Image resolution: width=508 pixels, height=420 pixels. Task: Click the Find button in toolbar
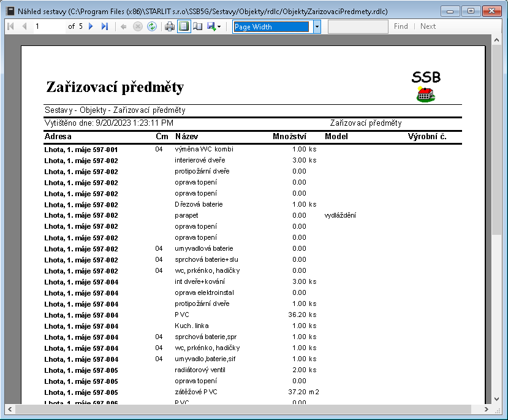401,26
